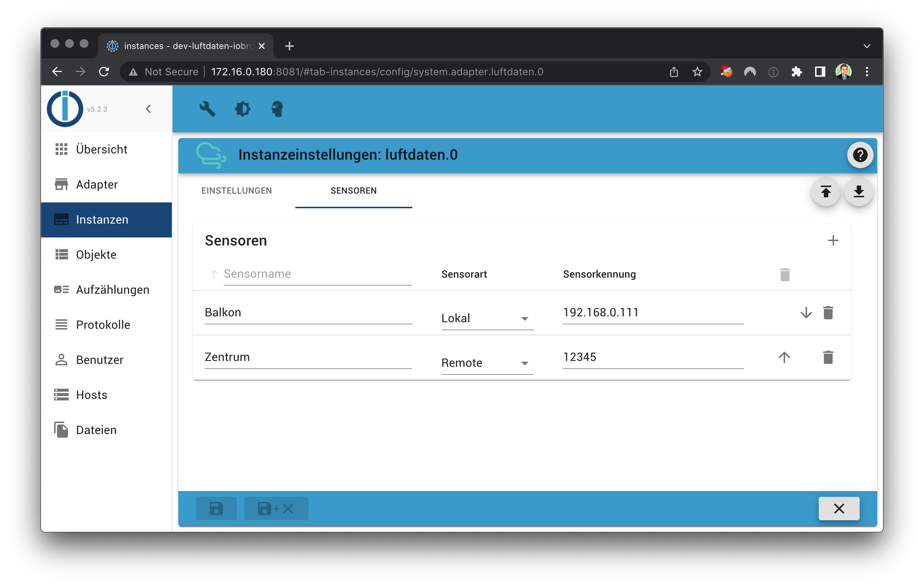This screenshot has width=924, height=586.
Task: Click the 192.168.0.111 identifier field
Action: point(653,313)
